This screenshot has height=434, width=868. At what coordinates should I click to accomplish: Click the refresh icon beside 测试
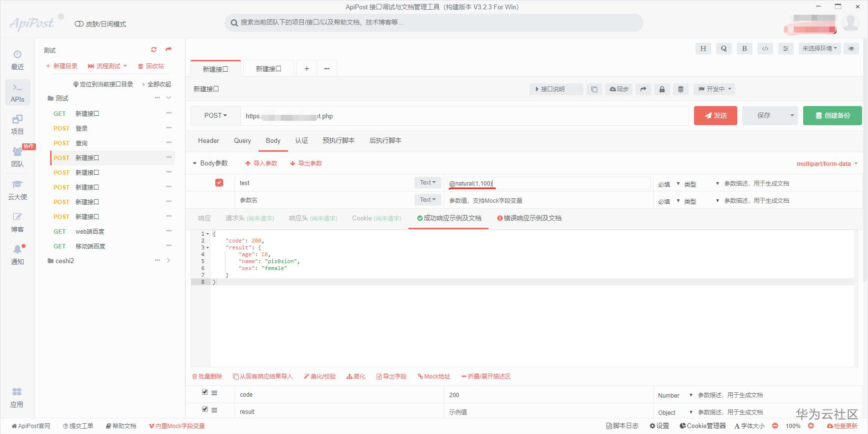154,50
